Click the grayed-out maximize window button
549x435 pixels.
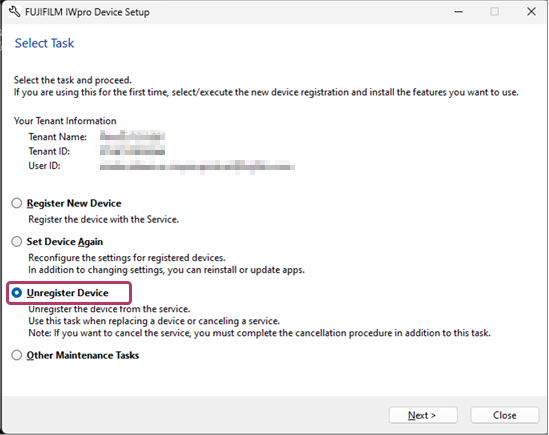click(x=494, y=12)
